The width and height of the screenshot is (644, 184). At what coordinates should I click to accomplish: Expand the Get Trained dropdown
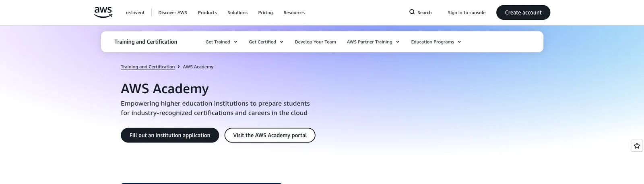[221, 42]
